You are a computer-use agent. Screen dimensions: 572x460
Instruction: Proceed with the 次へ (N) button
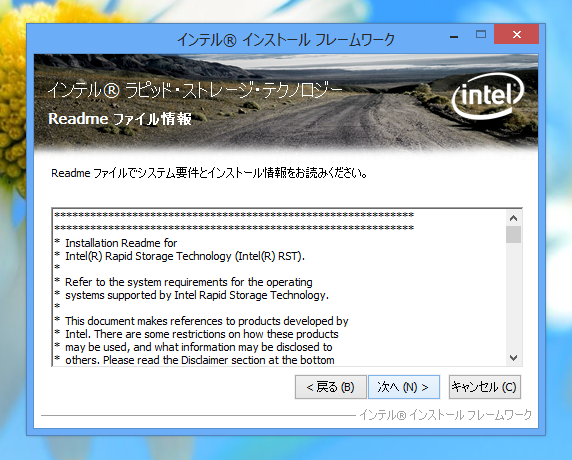(404, 387)
